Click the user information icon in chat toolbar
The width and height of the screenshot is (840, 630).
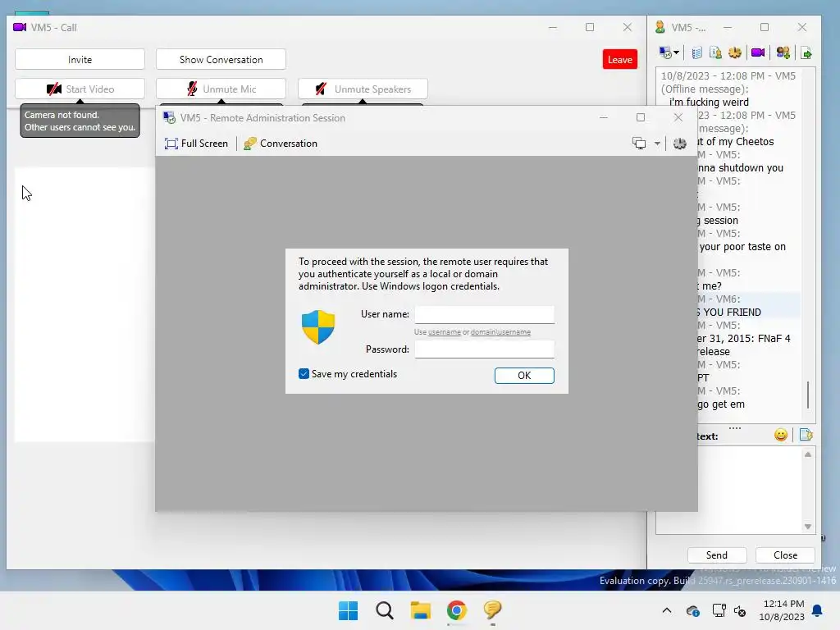click(715, 52)
